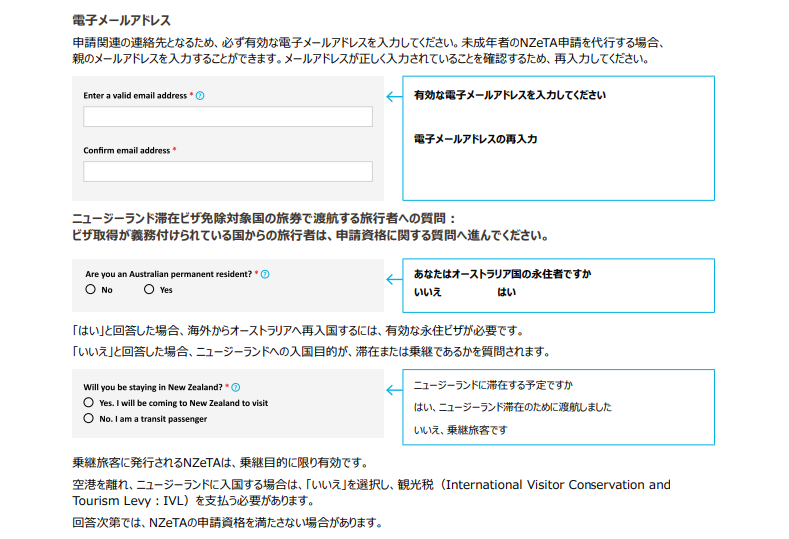
Task: Click the text 'あなたはオーストラリア国の永住者ですか'
Action: (x=502, y=274)
